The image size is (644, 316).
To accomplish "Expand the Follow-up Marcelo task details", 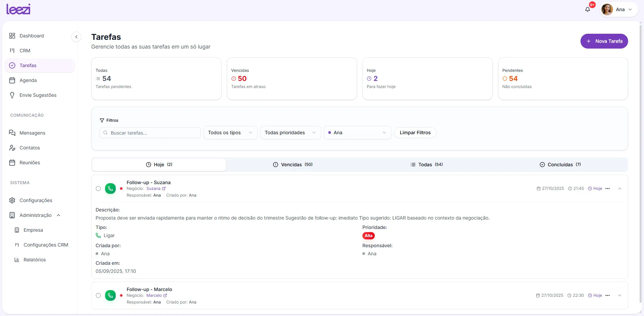I will click(x=620, y=295).
